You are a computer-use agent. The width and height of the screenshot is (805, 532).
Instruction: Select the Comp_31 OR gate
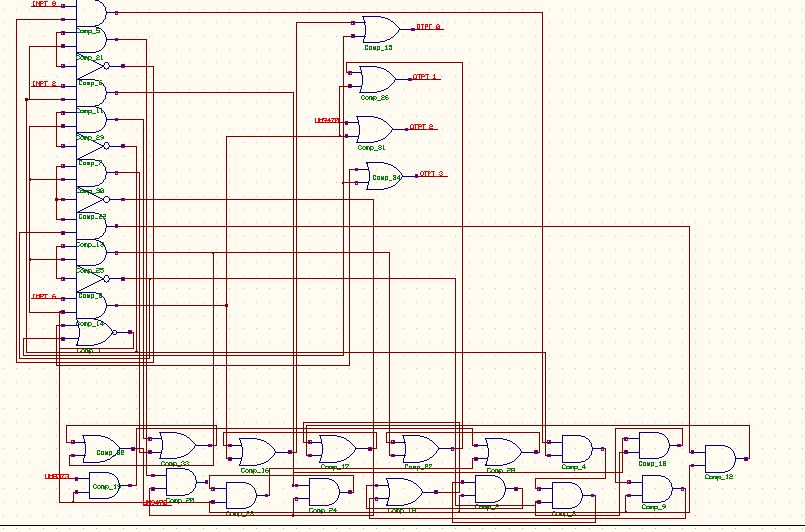tap(374, 129)
